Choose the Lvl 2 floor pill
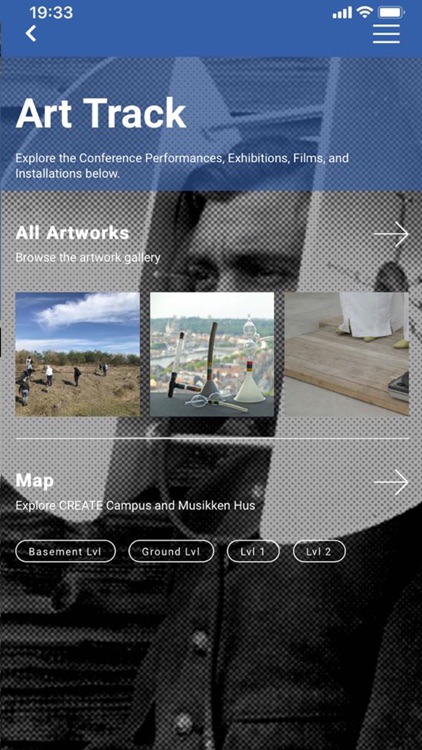Viewport: 422px width, 750px height. 319,551
